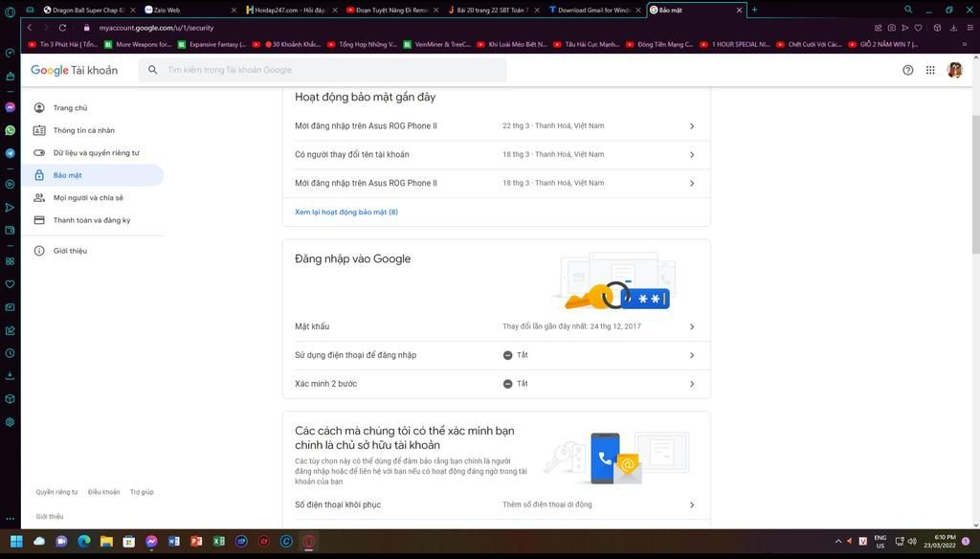Viewport: 980px width, 559px height.
Task: Click the address bar showing myaccount.google.com
Action: 156,28
